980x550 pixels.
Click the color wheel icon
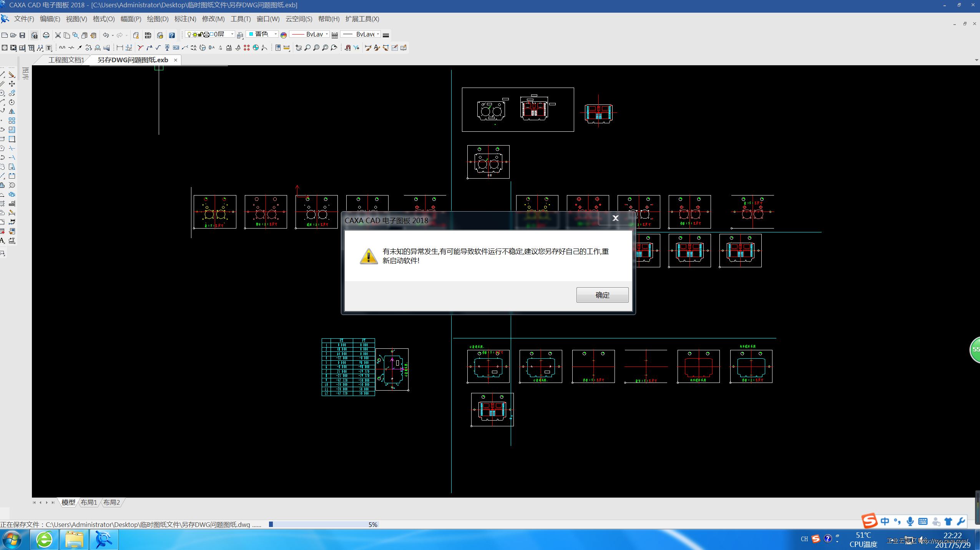(284, 35)
